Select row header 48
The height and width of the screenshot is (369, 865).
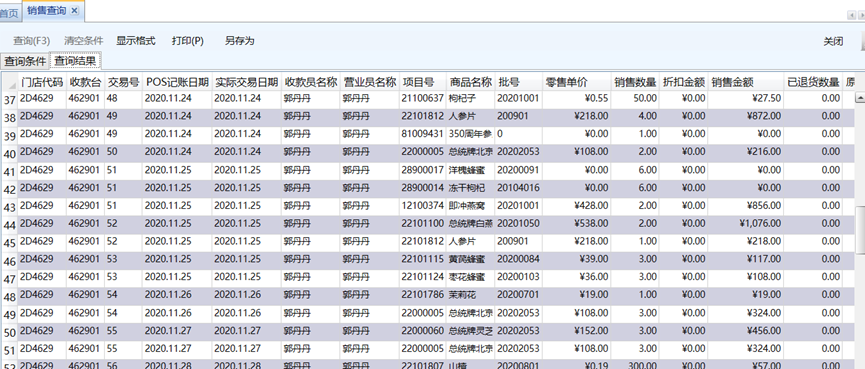9,297
